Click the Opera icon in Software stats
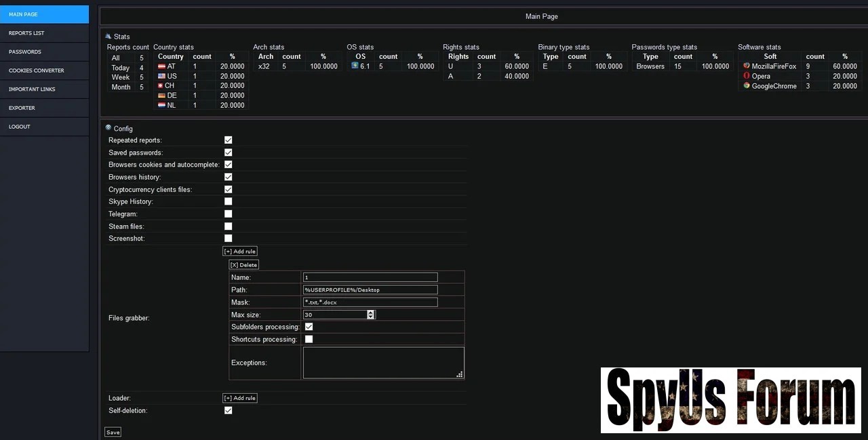Viewport: 868px width, 440px height. click(747, 76)
